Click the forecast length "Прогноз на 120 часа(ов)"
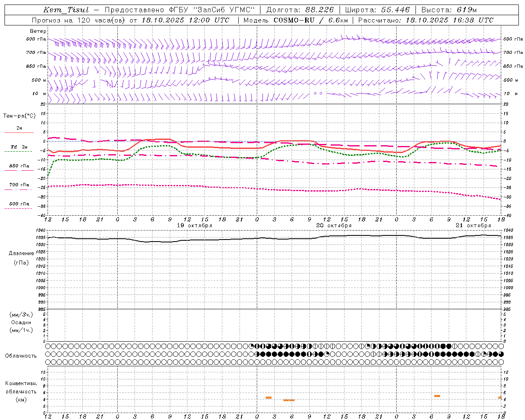 coord(80,20)
